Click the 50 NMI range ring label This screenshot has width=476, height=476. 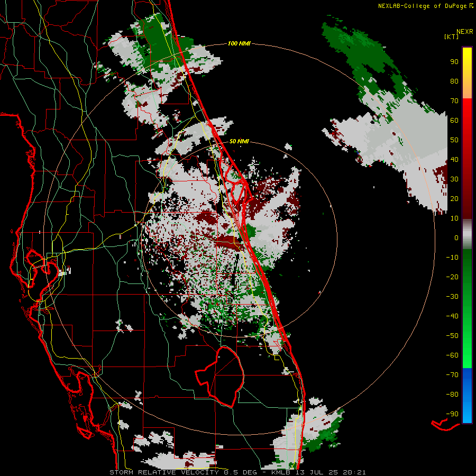[x=239, y=141]
